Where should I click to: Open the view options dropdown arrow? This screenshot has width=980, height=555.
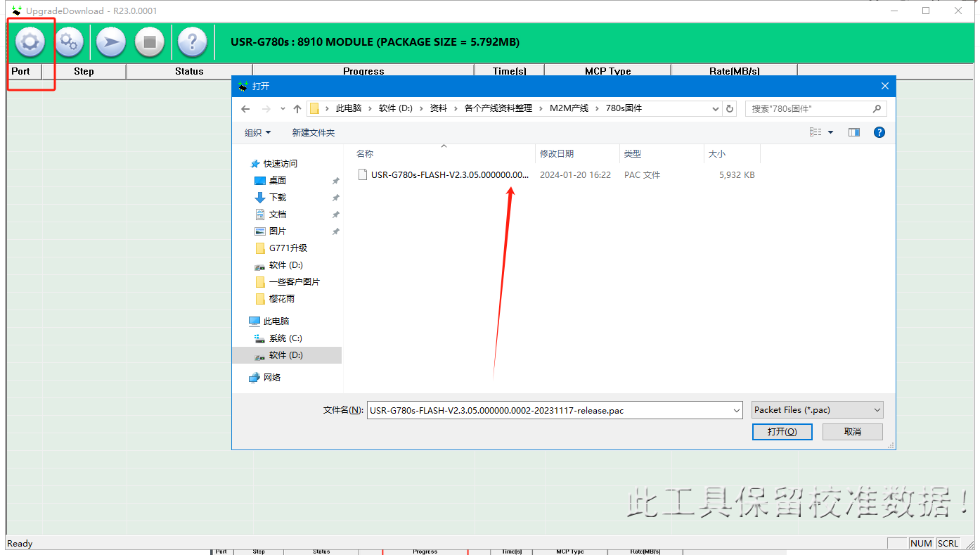pyautogui.click(x=830, y=132)
